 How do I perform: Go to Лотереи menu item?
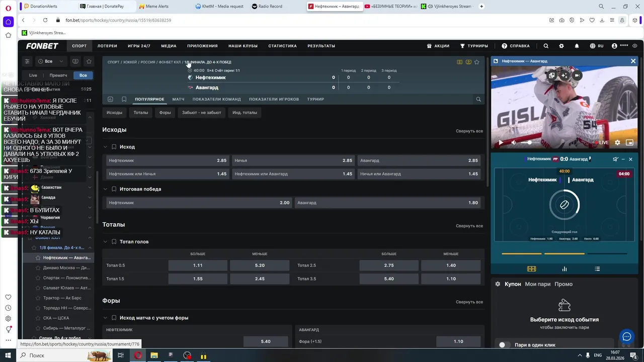pos(107,46)
